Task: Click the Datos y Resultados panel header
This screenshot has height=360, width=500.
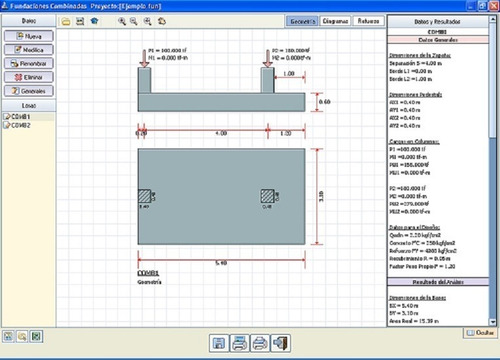Action: point(437,22)
